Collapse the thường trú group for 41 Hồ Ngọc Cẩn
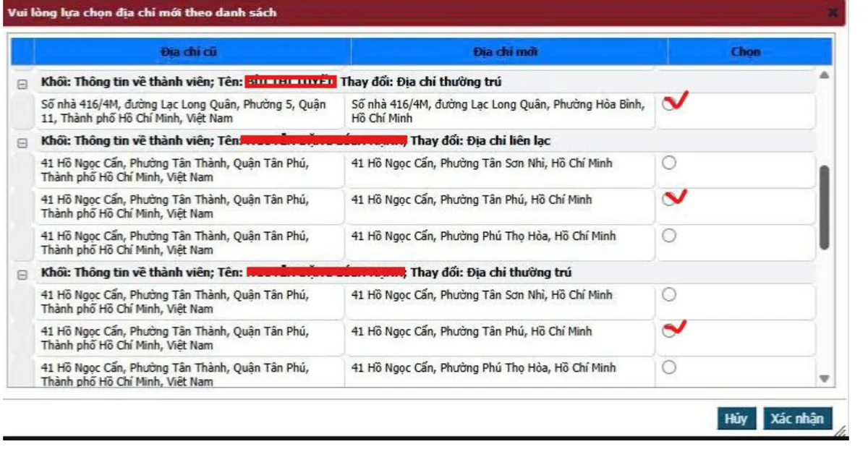The image size is (868, 457). (x=22, y=275)
